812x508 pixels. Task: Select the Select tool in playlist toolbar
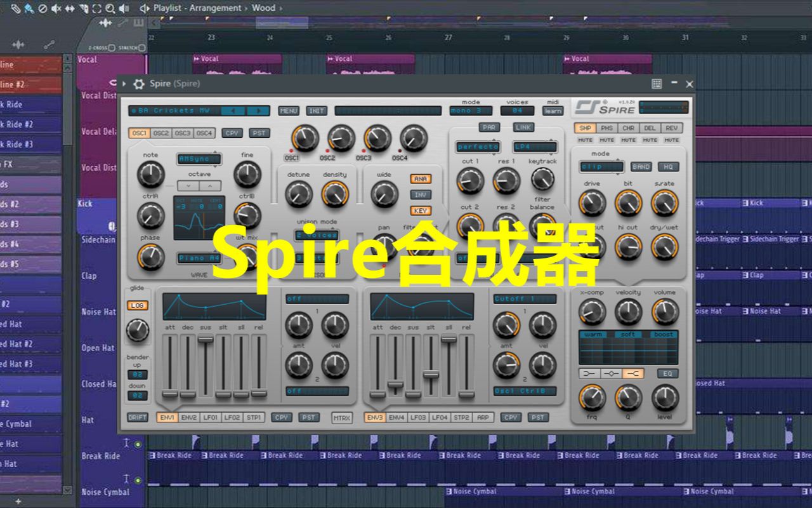[96, 8]
